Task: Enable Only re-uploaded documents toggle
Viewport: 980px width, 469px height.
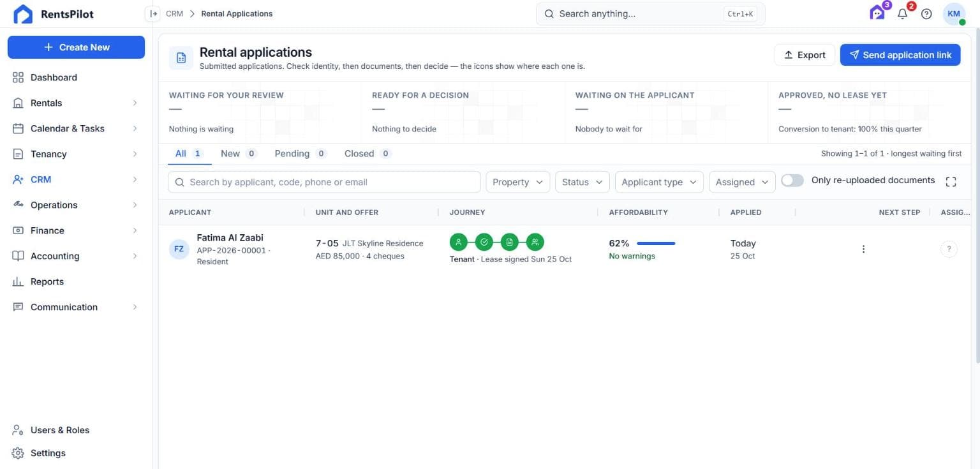Action: [792, 181]
